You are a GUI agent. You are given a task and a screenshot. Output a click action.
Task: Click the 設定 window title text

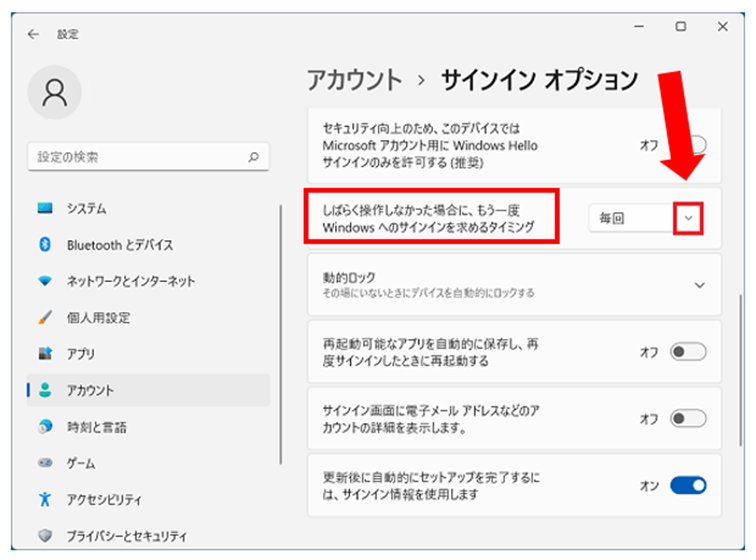68,34
